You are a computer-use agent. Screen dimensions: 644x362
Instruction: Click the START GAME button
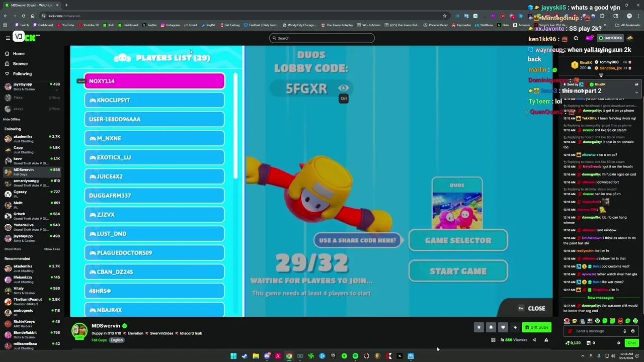tap(458, 271)
